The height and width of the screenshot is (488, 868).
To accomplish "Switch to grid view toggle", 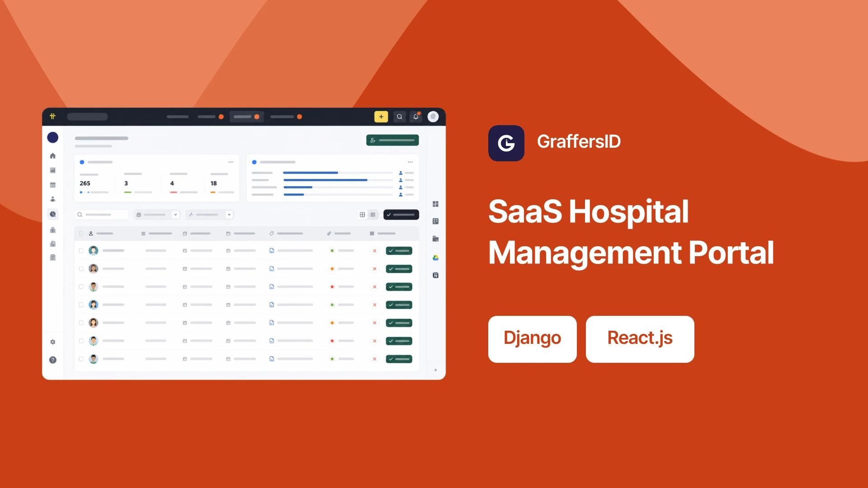I will click(362, 215).
